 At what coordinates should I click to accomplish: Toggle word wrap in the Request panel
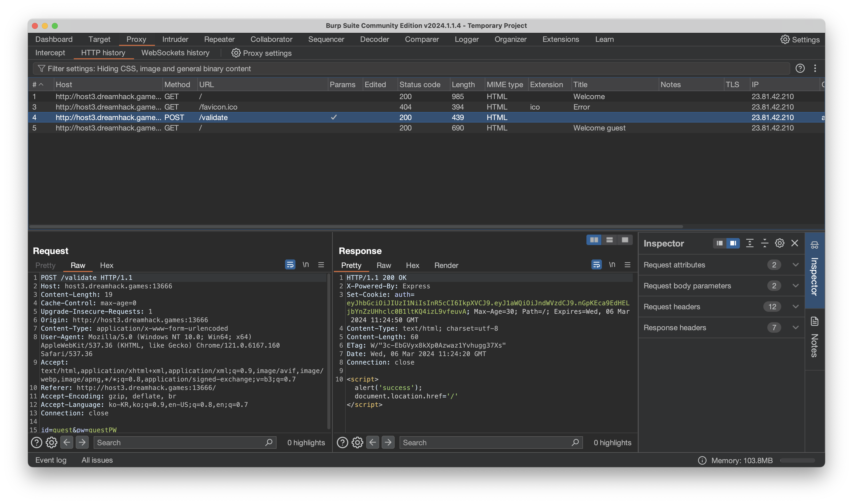point(290,265)
